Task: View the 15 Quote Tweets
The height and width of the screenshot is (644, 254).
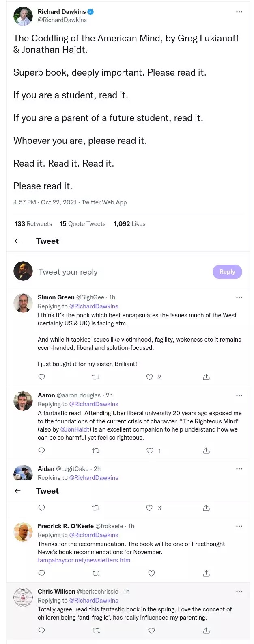Action: pos(83,224)
